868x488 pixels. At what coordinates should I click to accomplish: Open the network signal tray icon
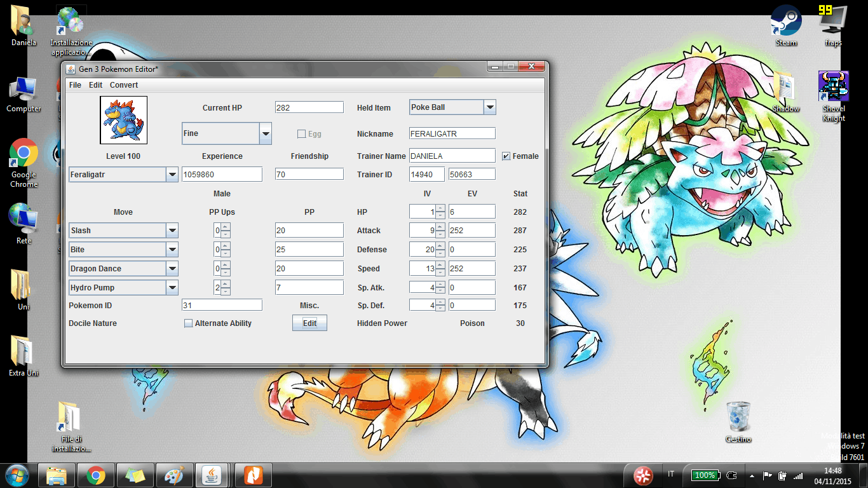(x=798, y=475)
